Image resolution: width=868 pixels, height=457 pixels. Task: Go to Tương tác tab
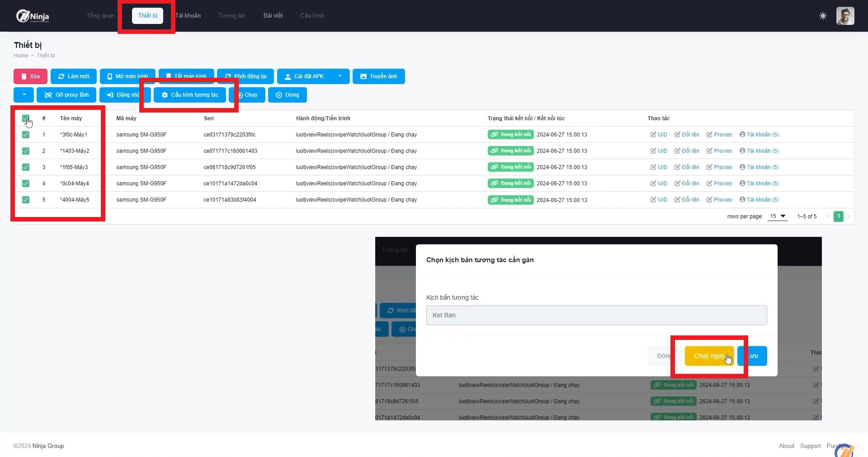coord(232,15)
